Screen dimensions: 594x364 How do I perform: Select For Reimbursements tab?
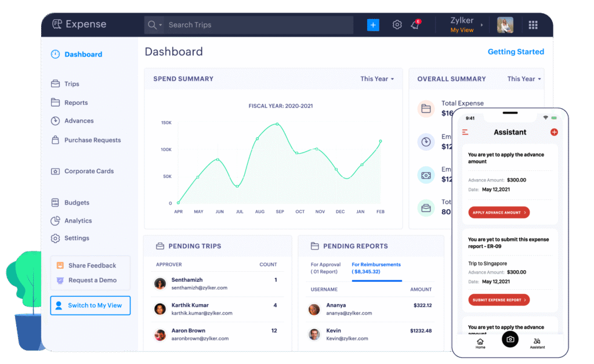coord(376,268)
